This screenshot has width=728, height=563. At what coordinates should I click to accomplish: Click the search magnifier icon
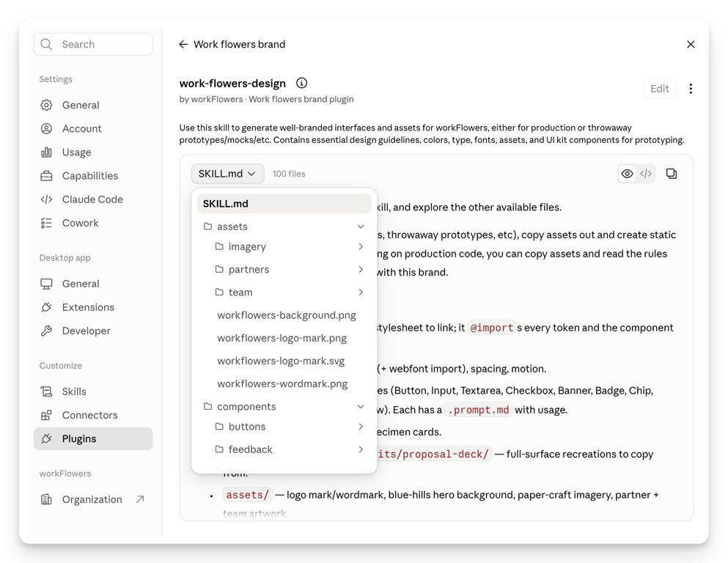pos(46,44)
